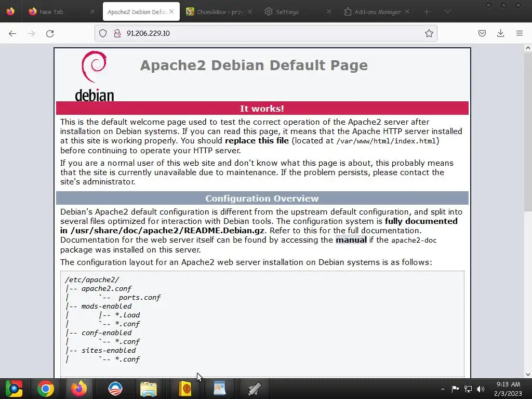
Task: Click the Firefox taskbar icon
Action: click(x=79, y=389)
